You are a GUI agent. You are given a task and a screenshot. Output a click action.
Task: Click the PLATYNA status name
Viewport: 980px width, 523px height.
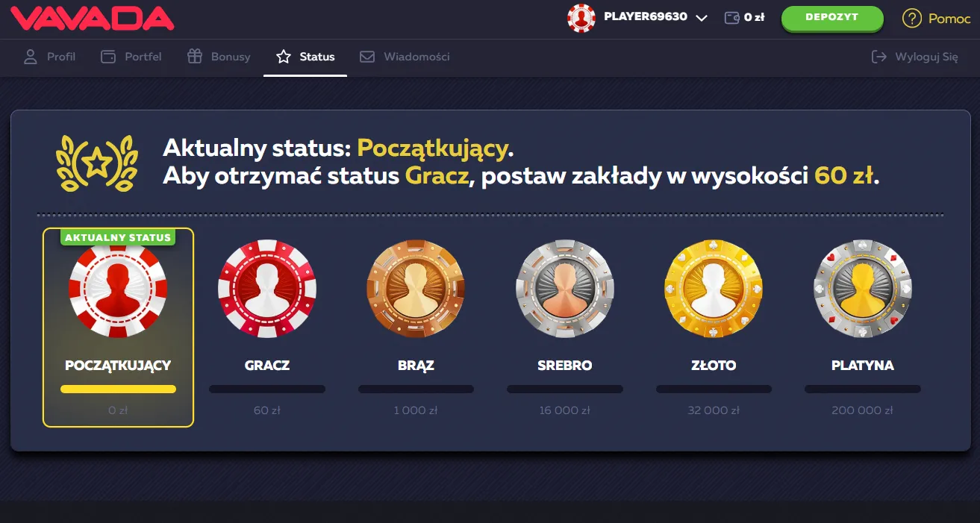[863, 366]
